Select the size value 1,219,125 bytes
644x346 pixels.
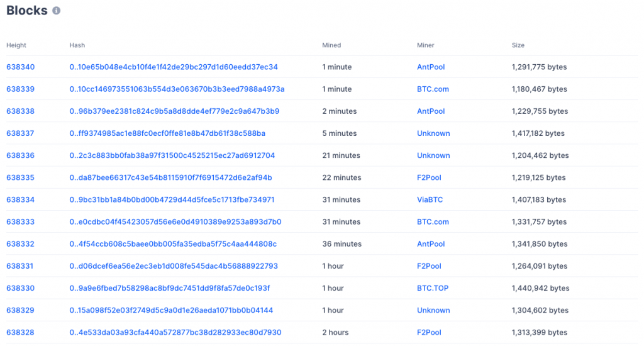click(538, 178)
